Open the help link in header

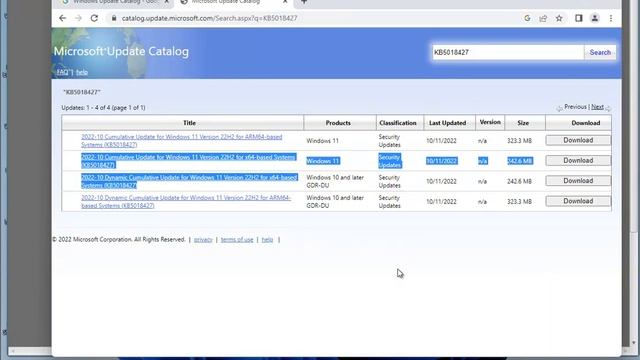click(x=82, y=72)
